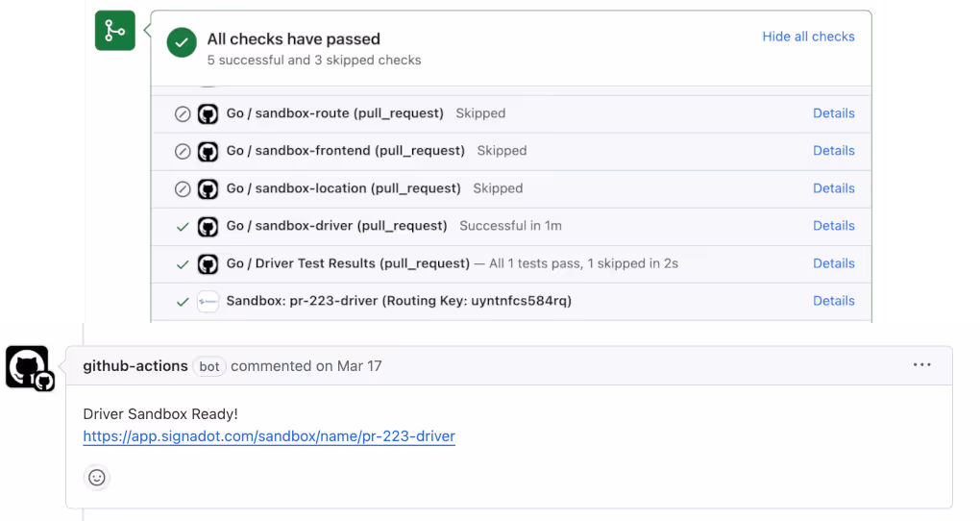Click skipped status icon for sandbox-route
980x521 pixels.
click(x=183, y=113)
